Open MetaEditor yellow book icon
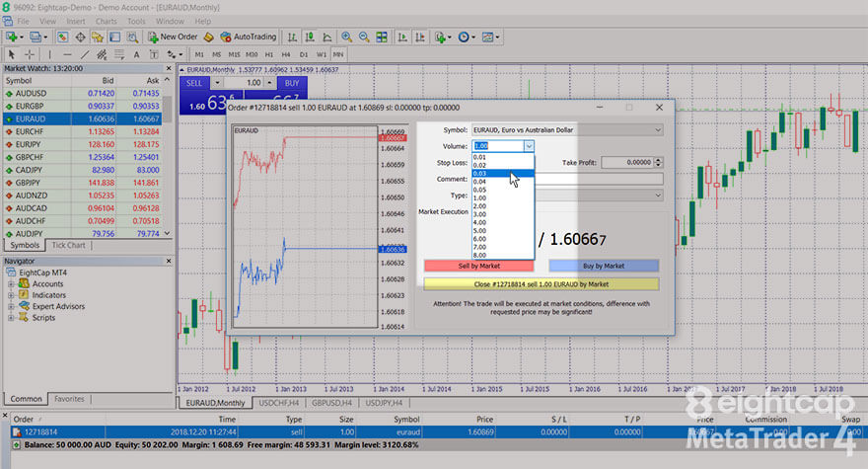Image resolution: width=868 pixels, height=469 pixels. pos(209,38)
